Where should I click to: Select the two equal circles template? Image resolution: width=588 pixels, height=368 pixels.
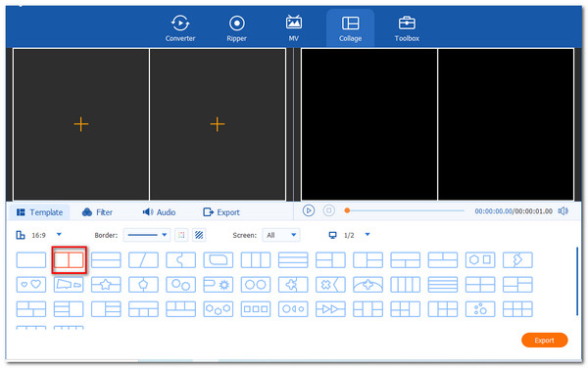point(256,285)
